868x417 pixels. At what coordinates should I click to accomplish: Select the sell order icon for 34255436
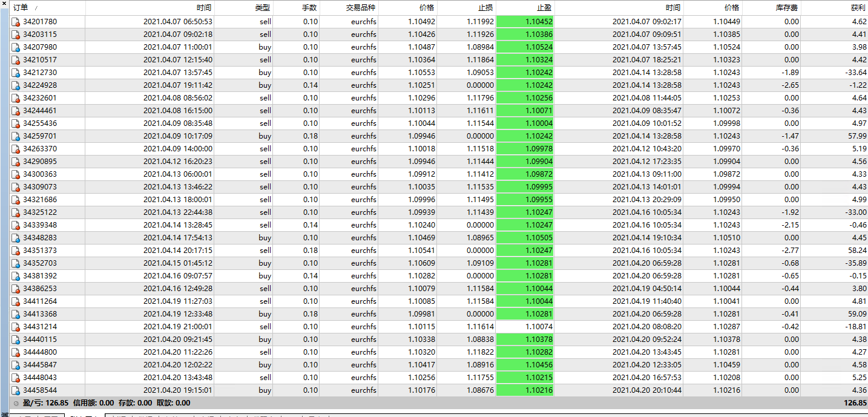click(x=16, y=123)
